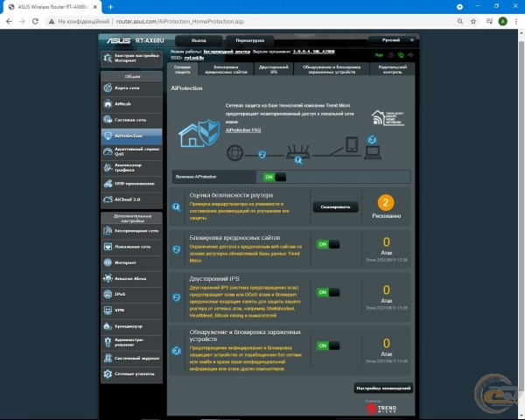Open IPv6 settings
Viewport: 525px width, 420px height.
click(x=131, y=294)
